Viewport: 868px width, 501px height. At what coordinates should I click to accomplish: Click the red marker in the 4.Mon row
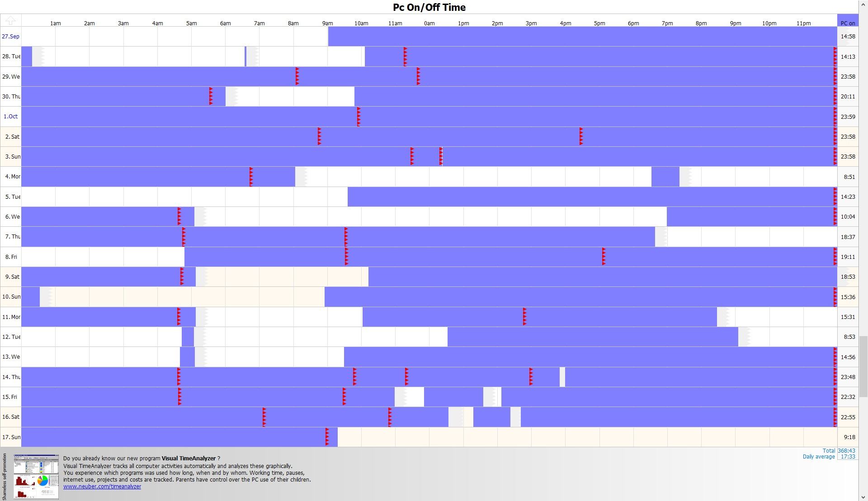click(251, 177)
